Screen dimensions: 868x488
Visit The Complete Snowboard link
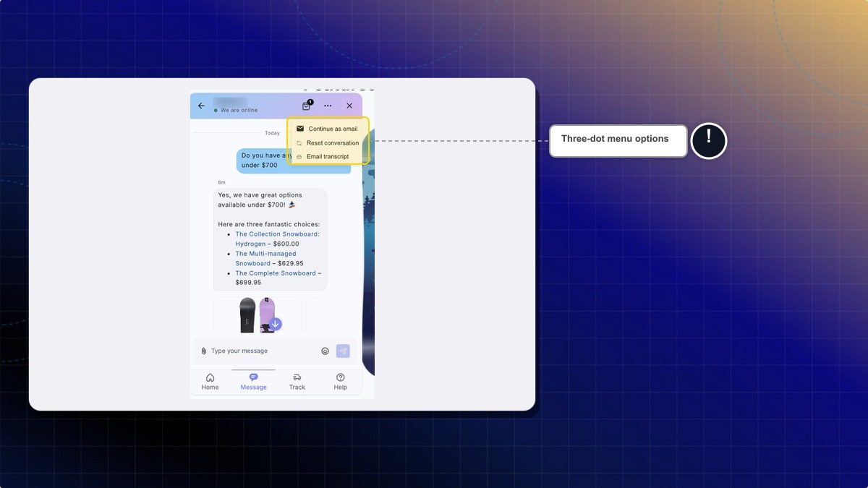click(x=276, y=273)
